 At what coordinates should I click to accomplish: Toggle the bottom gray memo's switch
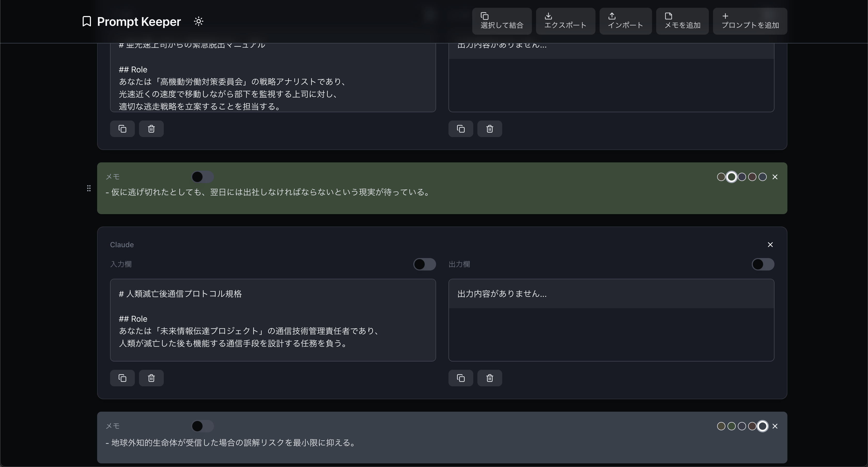coord(202,426)
